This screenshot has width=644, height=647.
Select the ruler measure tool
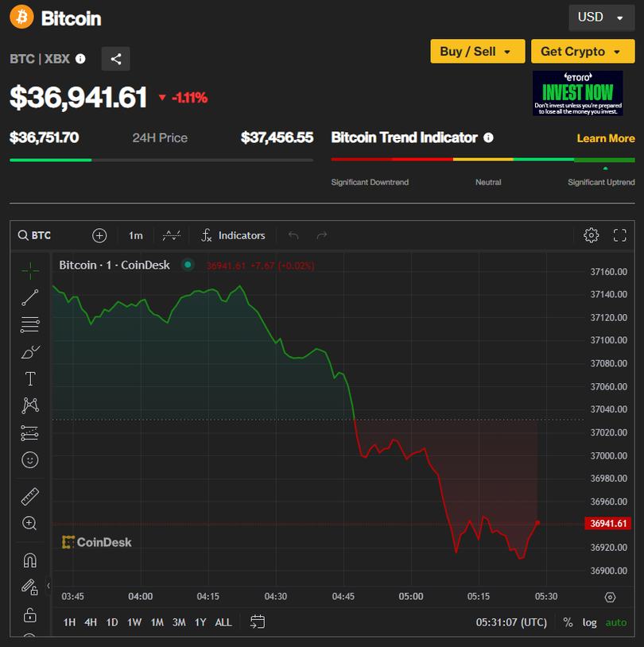[x=30, y=497]
